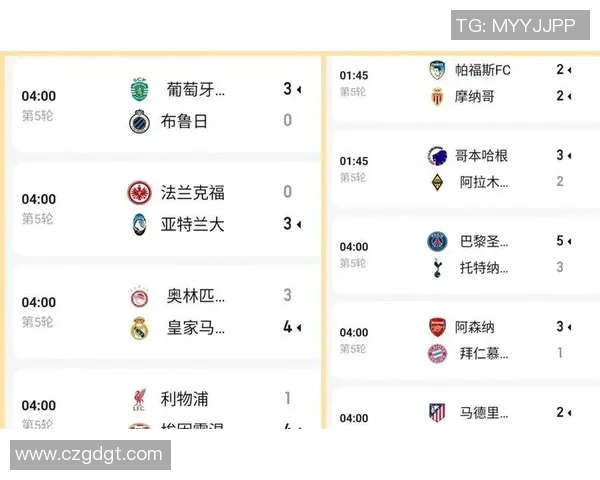This screenshot has width=600, height=480.
Task: Click the Real Madrid crest
Action: pos(138,327)
